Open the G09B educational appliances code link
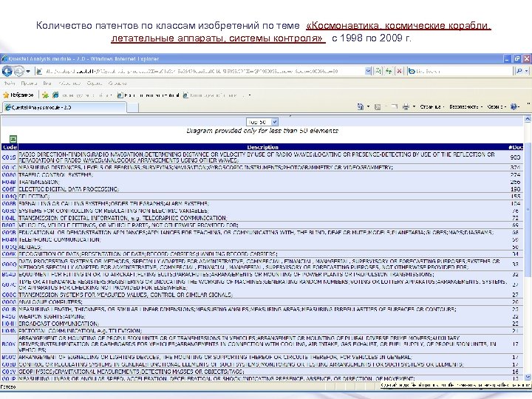The image size is (532, 399). (x=9, y=233)
